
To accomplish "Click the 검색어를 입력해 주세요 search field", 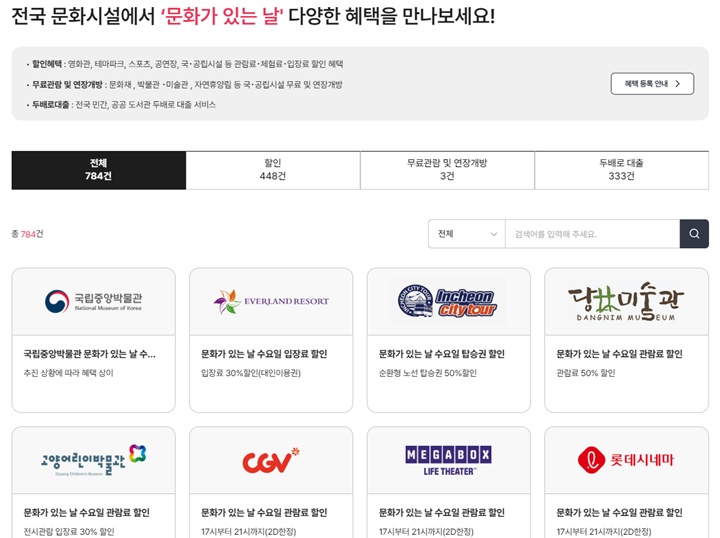I will pyautogui.click(x=592, y=234).
